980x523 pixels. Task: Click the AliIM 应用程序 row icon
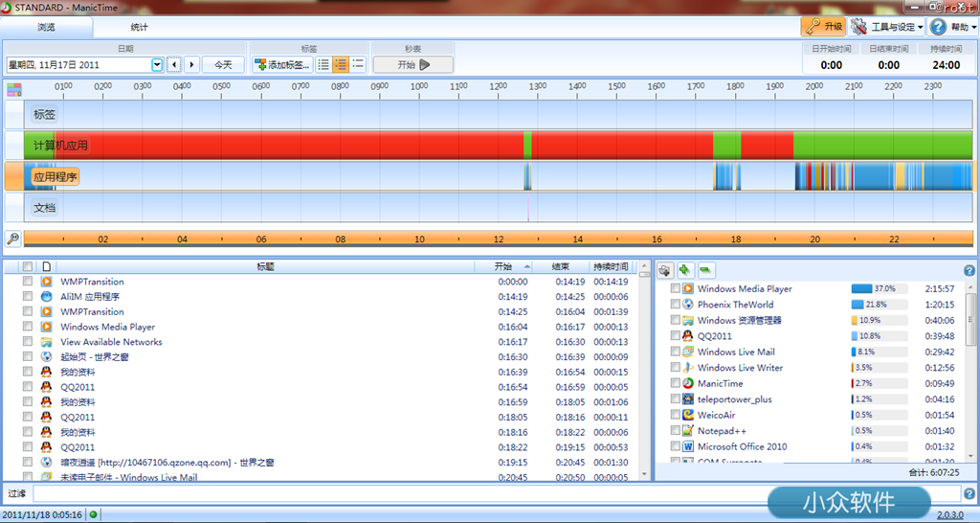(x=46, y=297)
